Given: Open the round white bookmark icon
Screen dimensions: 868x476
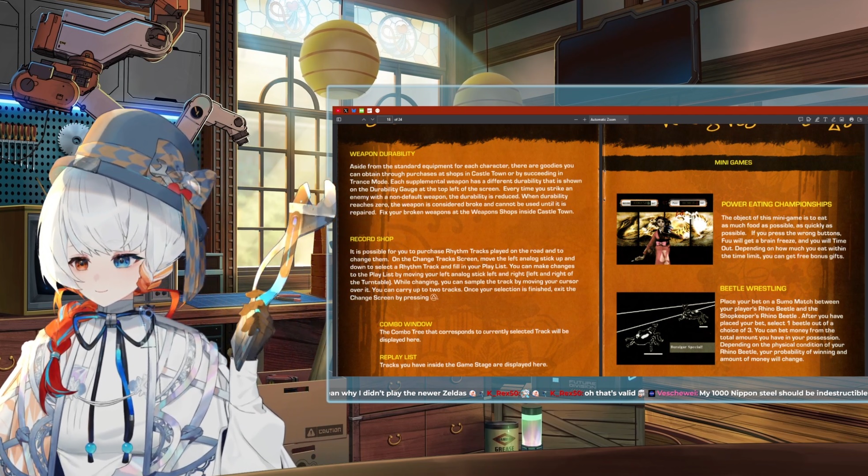Looking at the screenshot, I should click(x=377, y=111).
